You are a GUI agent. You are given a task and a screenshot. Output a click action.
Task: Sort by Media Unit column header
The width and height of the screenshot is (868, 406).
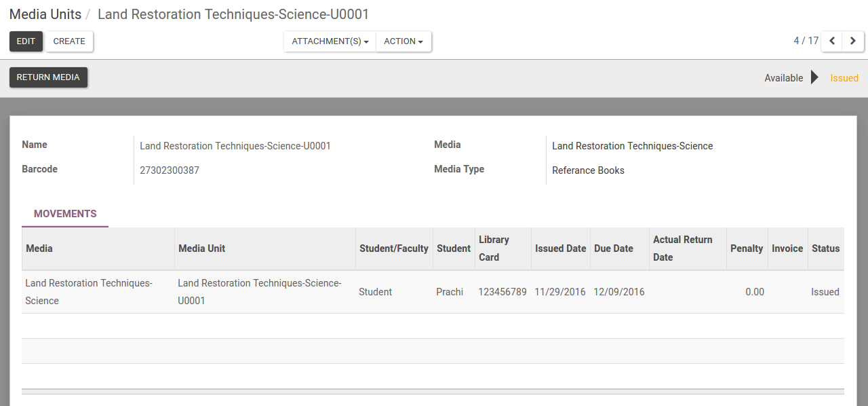click(201, 248)
